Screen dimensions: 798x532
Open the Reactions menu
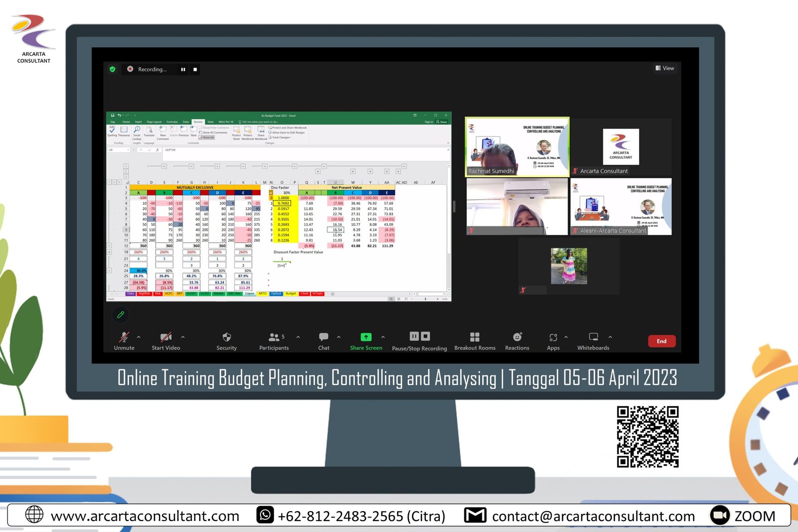click(517, 337)
